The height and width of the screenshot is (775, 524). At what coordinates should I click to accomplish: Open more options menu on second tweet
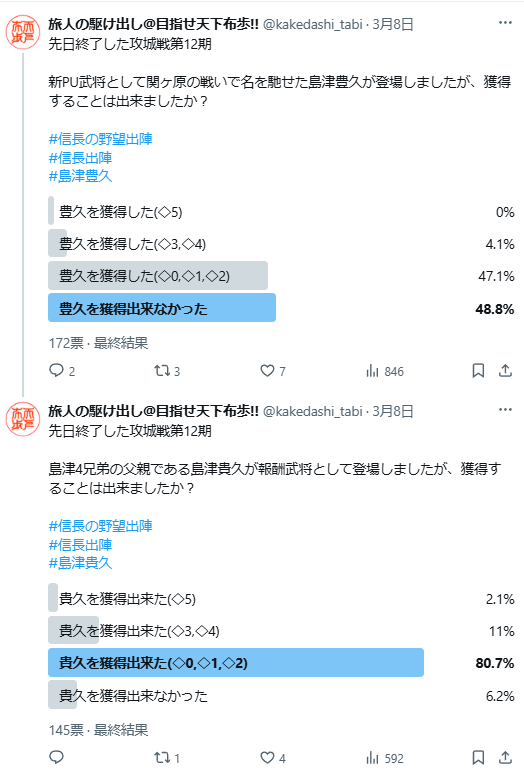coord(505,410)
